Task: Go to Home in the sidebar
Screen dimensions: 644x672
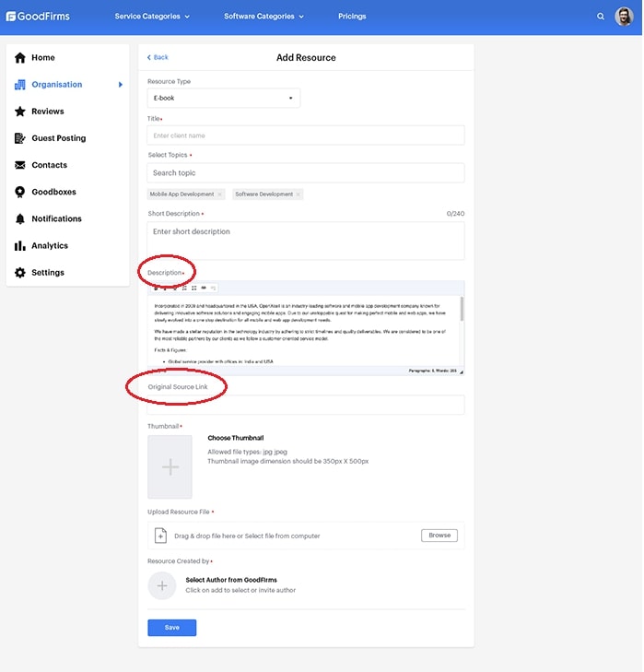Action: click(x=43, y=57)
